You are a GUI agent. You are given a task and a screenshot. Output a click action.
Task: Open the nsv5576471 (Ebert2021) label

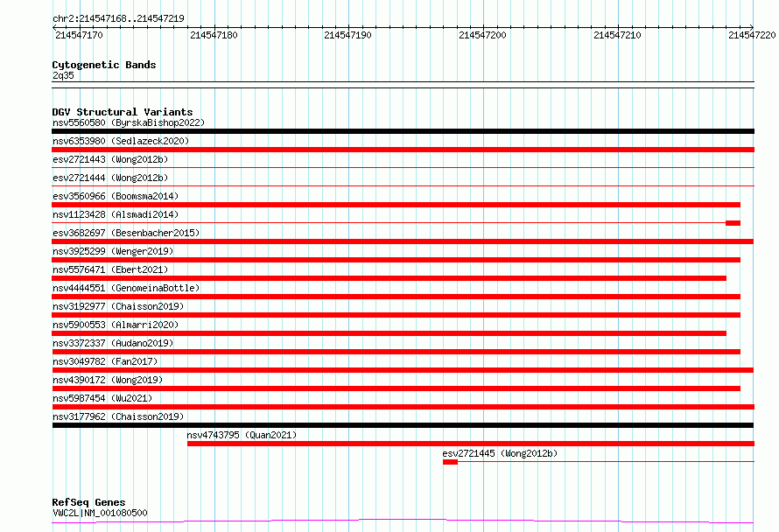[x=110, y=269]
